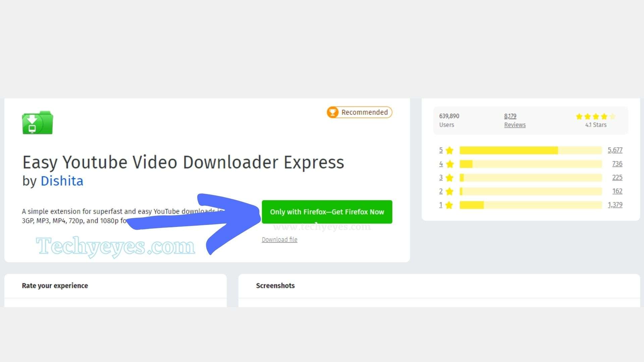Click the star icon in the 1-star row
The width and height of the screenshot is (644, 362).
click(449, 205)
